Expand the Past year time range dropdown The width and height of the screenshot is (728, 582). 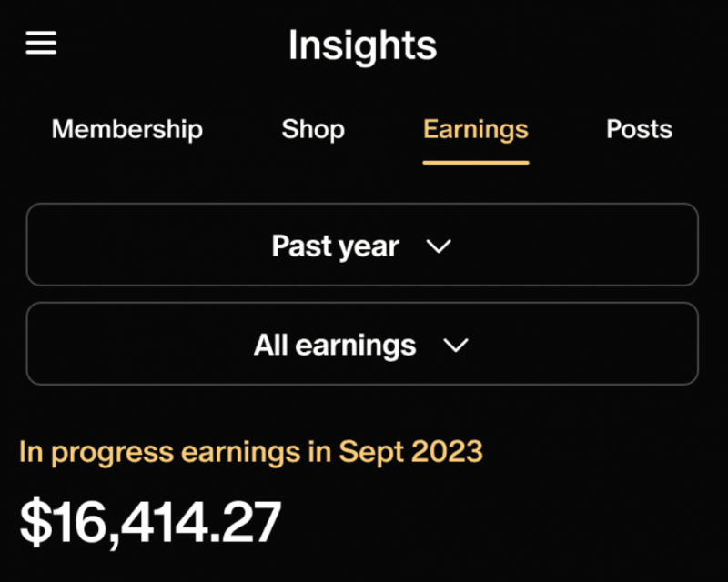pos(362,246)
